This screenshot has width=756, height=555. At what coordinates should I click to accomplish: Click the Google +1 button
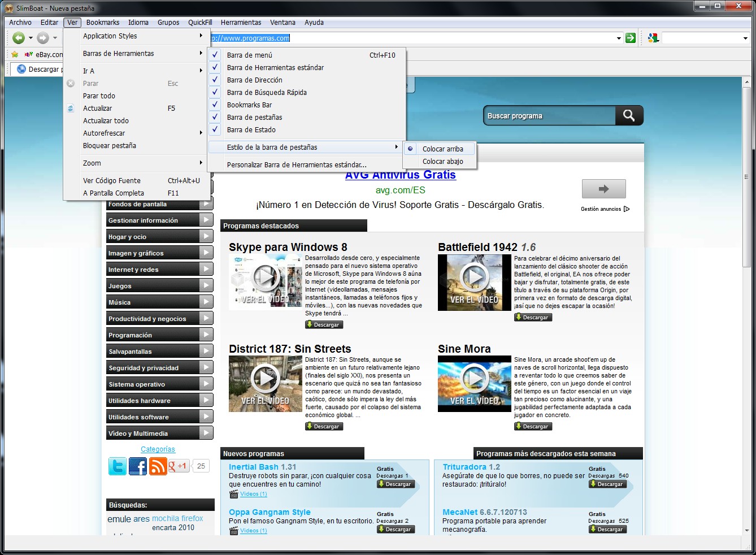tap(179, 466)
